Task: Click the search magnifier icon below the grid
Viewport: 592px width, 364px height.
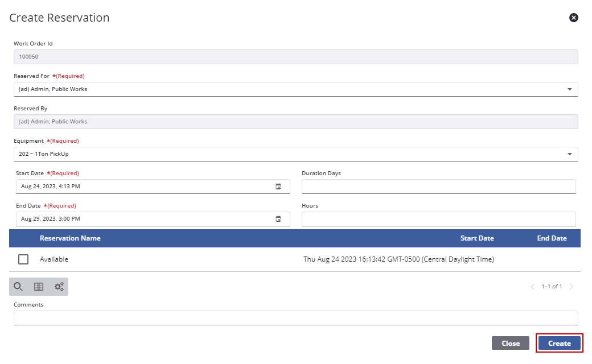Action: coord(18,287)
